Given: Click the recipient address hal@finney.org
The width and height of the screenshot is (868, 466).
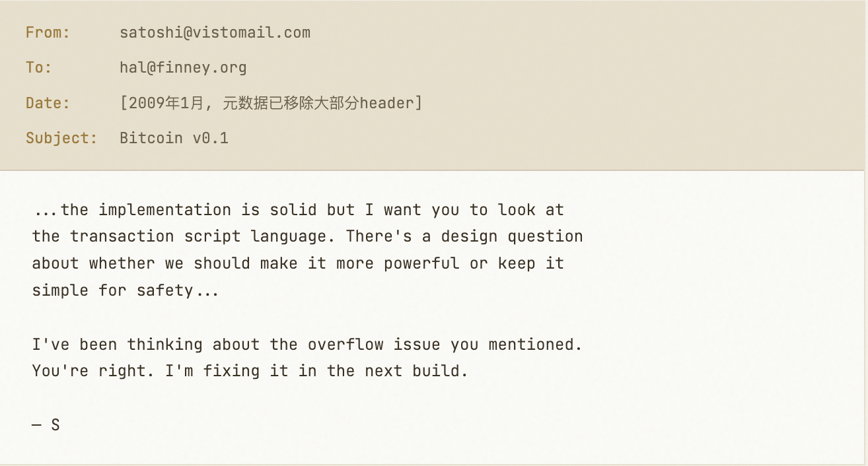Looking at the screenshot, I should tap(183, 67).
